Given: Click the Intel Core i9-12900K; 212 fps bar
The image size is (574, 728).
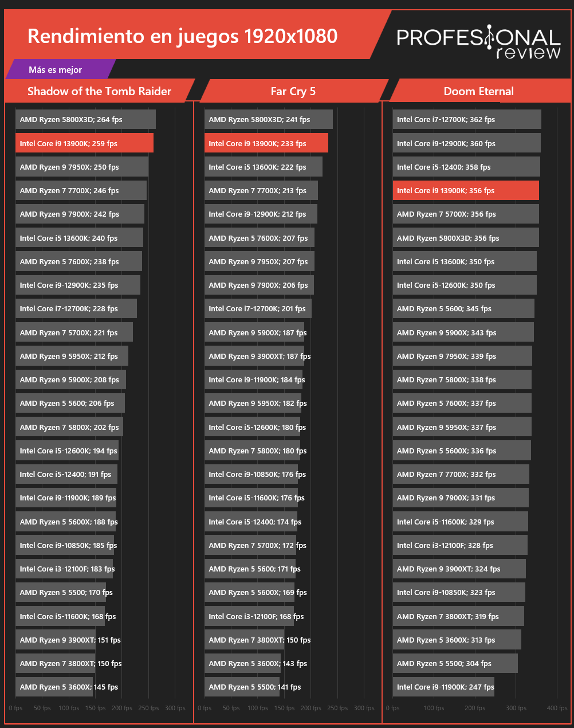Looking at the screenshot, I should coord(261,214).
